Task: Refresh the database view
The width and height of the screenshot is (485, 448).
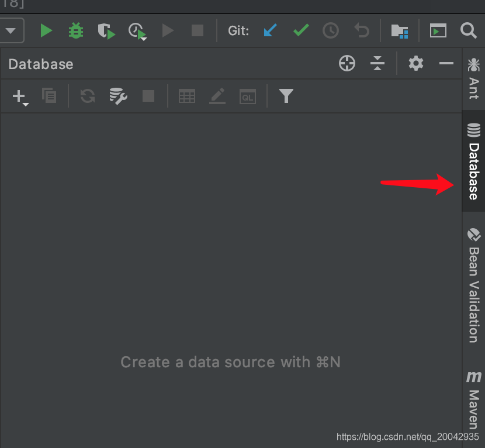Action: [87, 96]
